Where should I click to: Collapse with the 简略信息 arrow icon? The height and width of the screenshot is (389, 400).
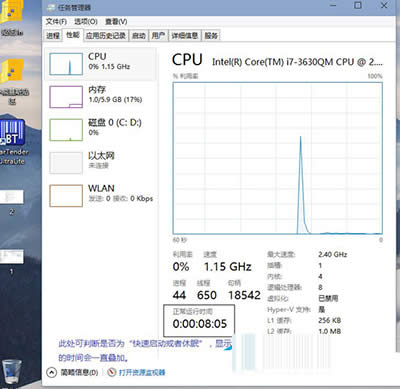[x=51, y=372]
